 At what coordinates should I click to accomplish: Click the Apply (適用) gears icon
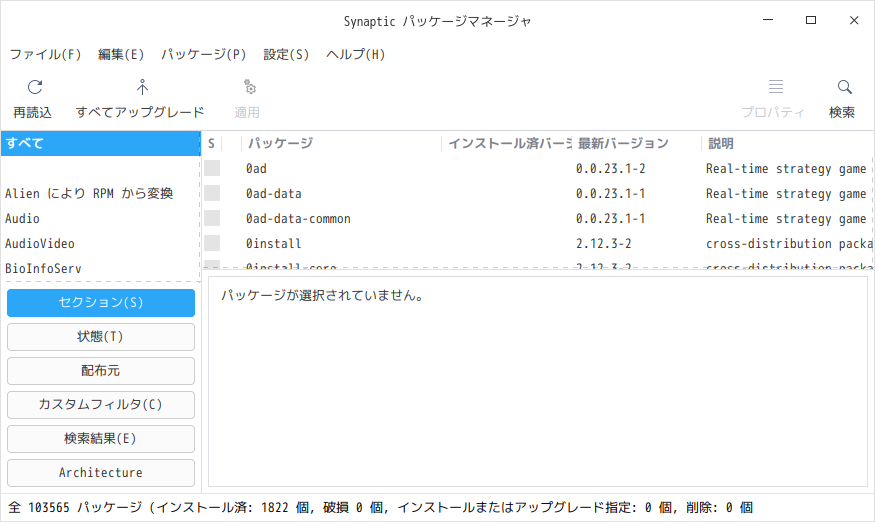(249, 87)
